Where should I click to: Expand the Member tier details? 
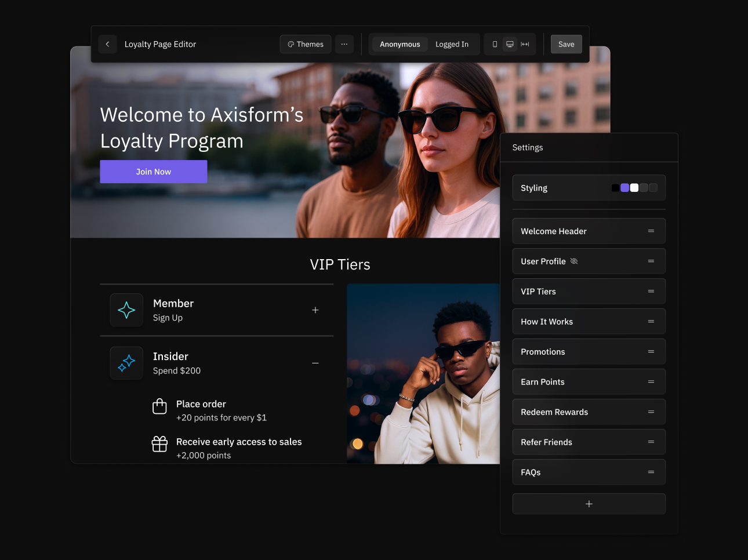pyautogui.click(x=315, y=310)
